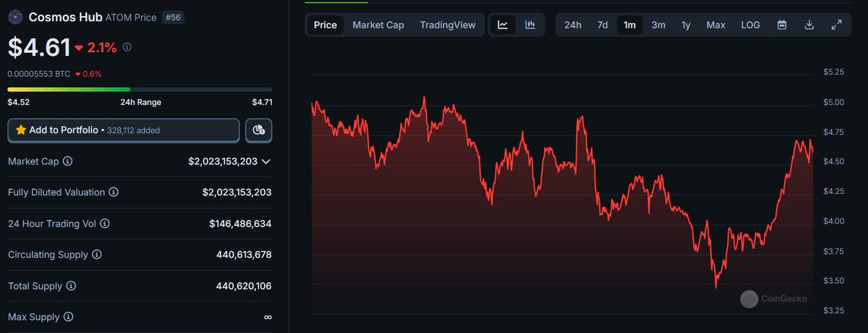The height and width of the screenshot is (333, 868).
Task: Click Add to Portfolio button
Action: (x=124, y=130)
